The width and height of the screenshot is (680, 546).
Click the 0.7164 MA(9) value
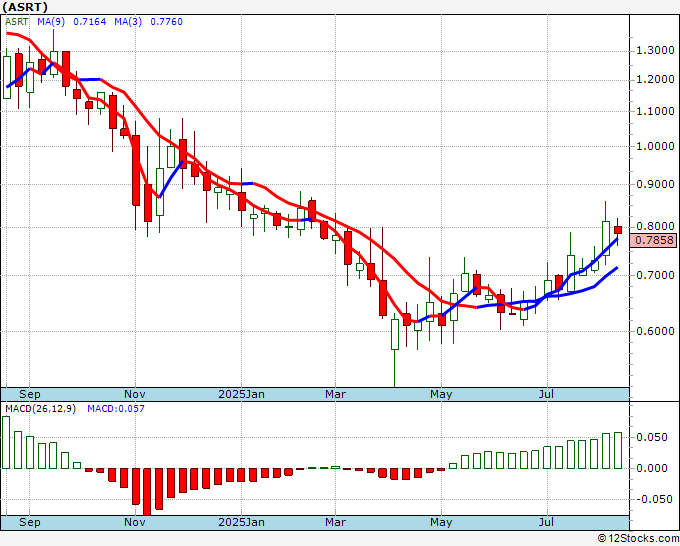89,22
